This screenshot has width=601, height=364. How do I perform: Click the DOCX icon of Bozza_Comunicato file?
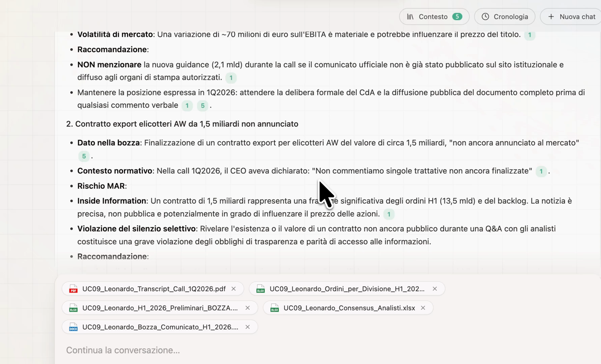point(73,327)
